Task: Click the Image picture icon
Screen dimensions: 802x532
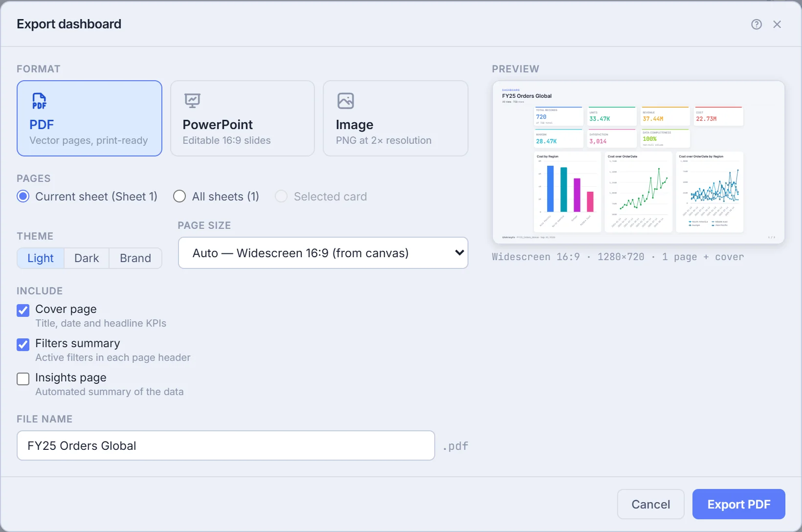Action: tap(346, 101)
